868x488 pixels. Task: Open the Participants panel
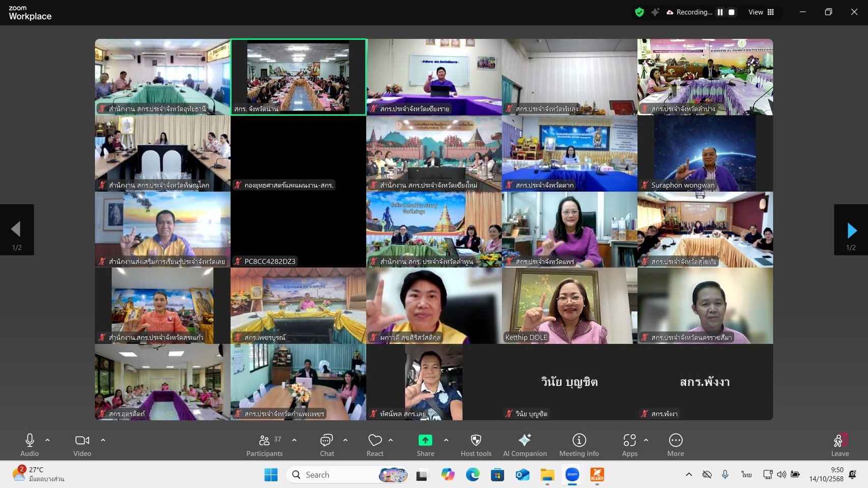[x=264, y=445]
